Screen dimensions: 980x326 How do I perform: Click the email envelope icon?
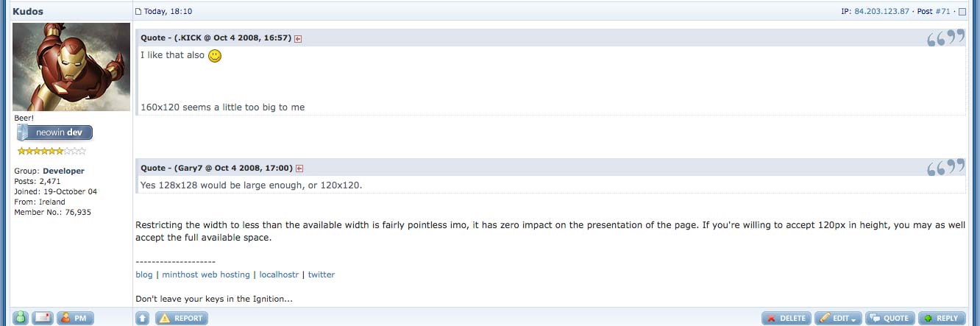pos(43,318)
